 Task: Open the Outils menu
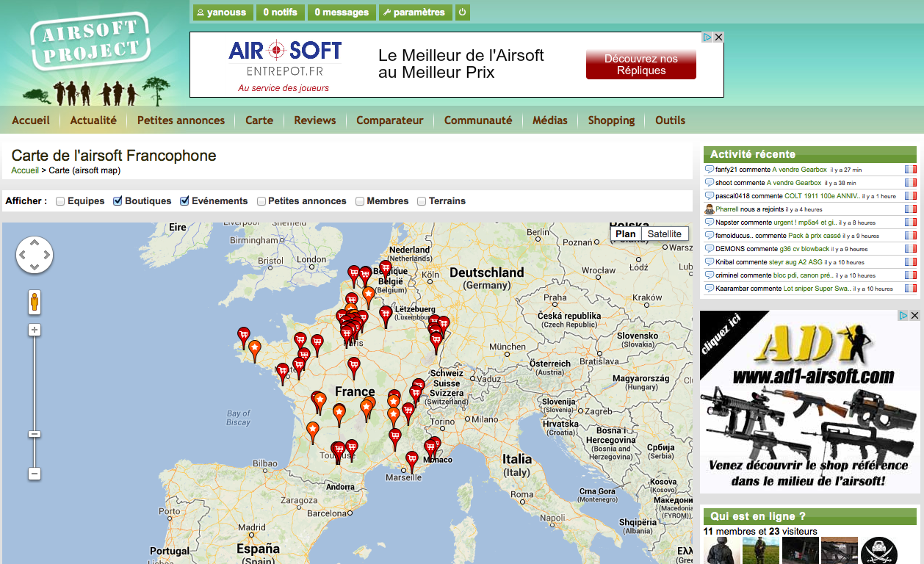pyautogui.click(x=670, y=120)
